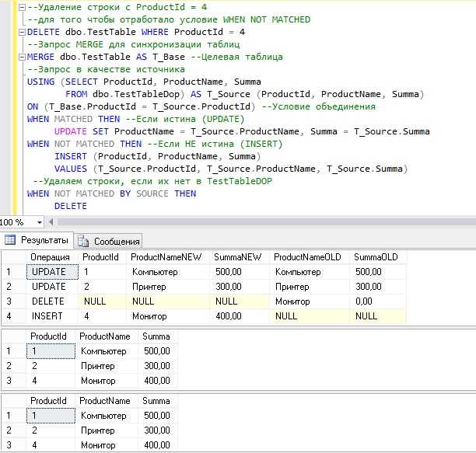The image size is (476, 453).
Task: Click NULL SummaOLD cell in INSERT row
Action: point(378,316)
